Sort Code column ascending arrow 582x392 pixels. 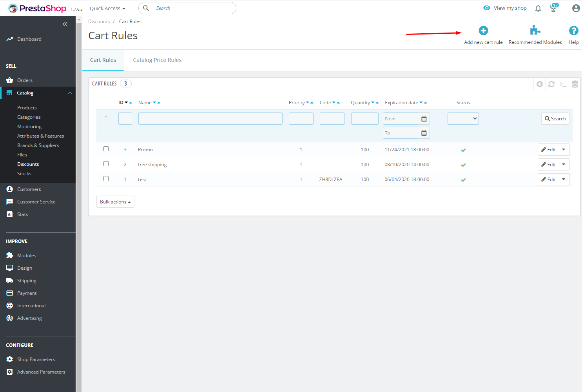(338, 103)
